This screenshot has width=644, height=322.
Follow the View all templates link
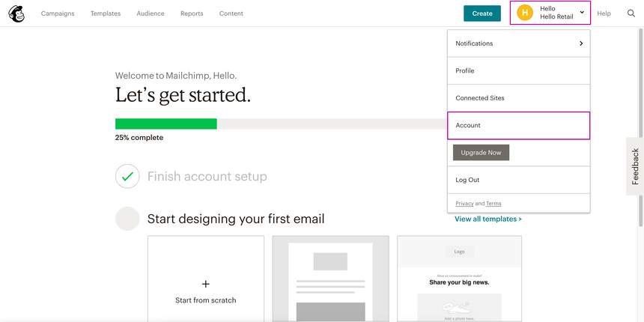(x=488, y=219)
